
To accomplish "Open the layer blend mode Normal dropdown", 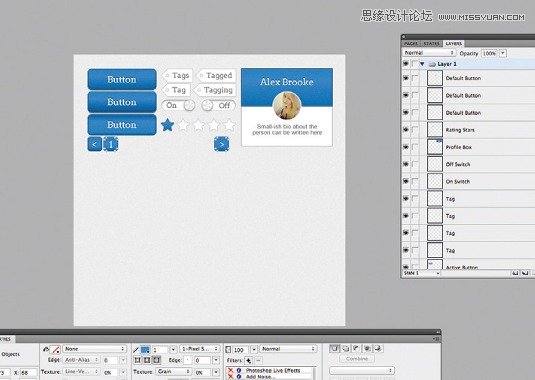I will click(x=429, y=53).
